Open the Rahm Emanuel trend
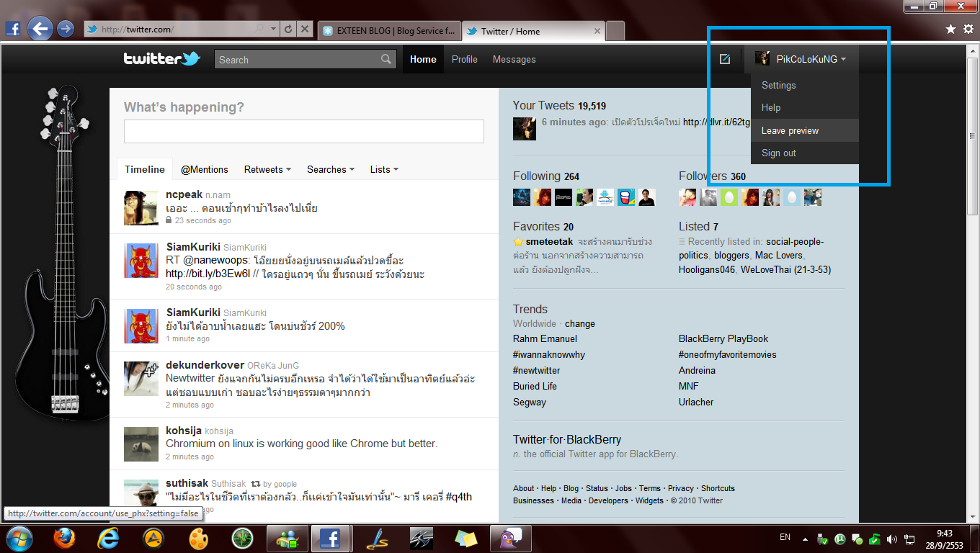Image resolution: width=980 pixels, height=553 pixels. point(545,338)
